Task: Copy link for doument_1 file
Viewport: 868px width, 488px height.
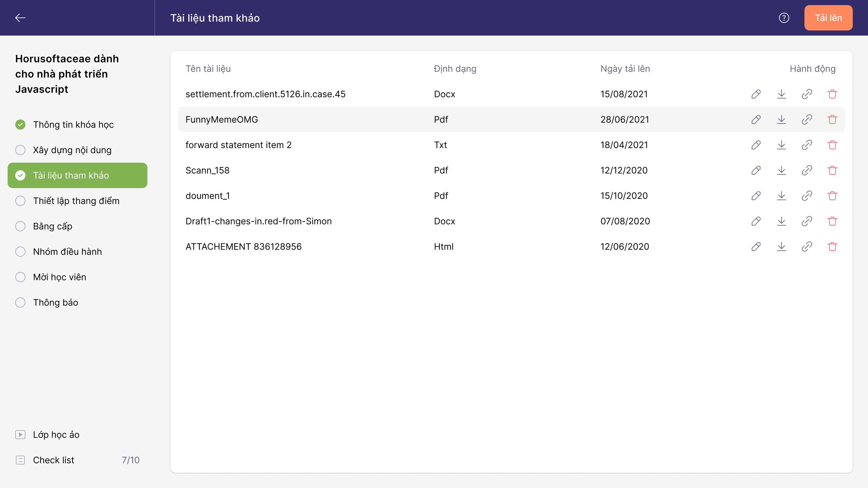Action: click(807, 196)
